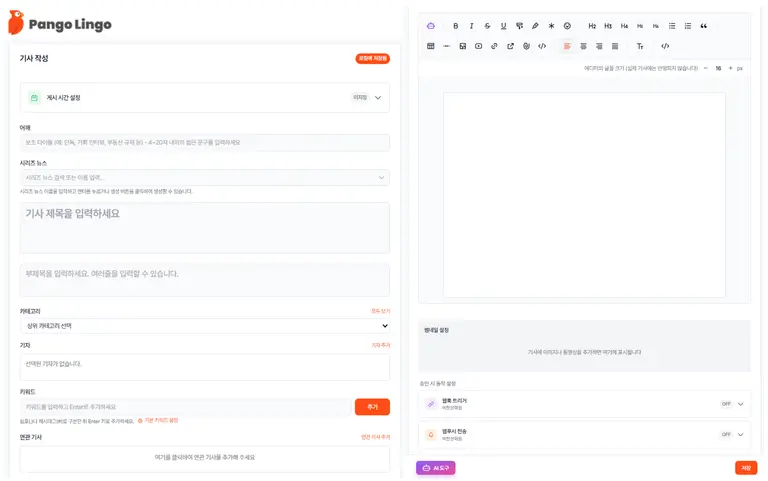Screen dimensions: 768x481
Task: Toggle the 웹훅 트리거 OFF switch
Action: click(x=726, y=404)
